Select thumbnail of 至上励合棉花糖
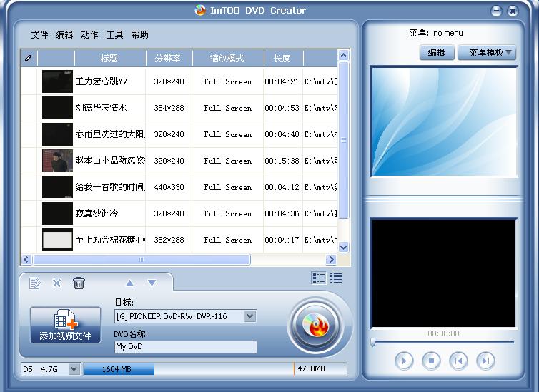 [x=57, y=240]
